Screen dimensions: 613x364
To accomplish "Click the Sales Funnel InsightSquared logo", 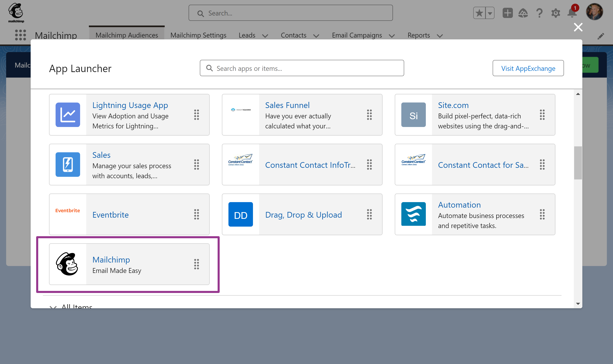I will point(241,110).
